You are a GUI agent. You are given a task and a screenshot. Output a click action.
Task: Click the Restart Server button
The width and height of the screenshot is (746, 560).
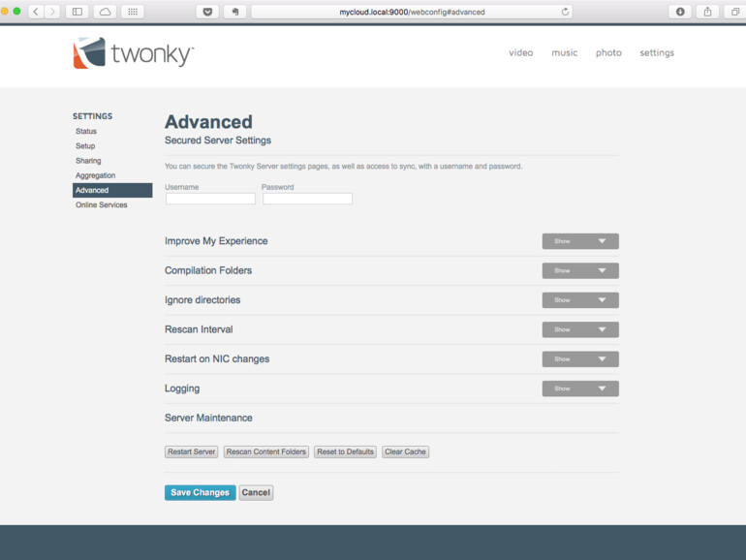click(191, 451)
